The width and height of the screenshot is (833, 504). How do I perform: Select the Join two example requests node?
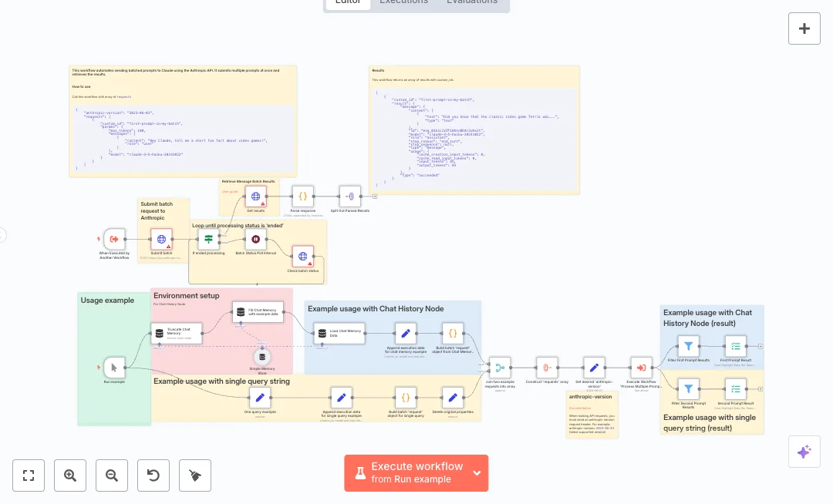(500, 368)
